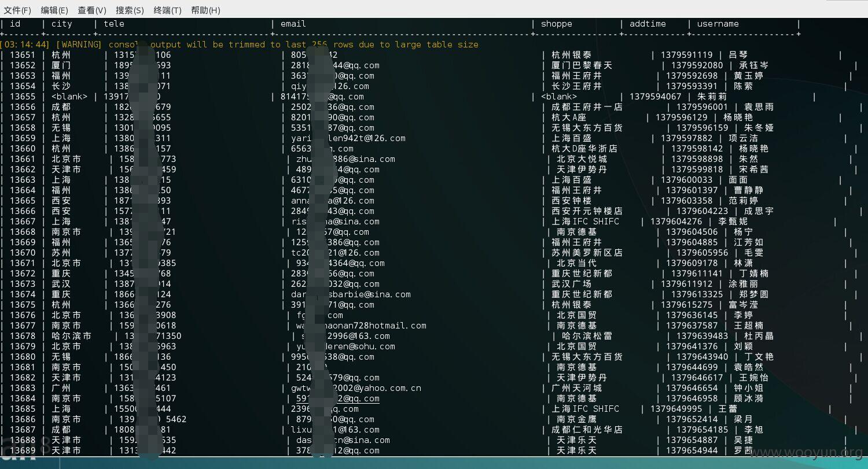Open the 编辑(E) menu
Screen dimensions: 868x469
pyautogui.click(x=54, y=10)
